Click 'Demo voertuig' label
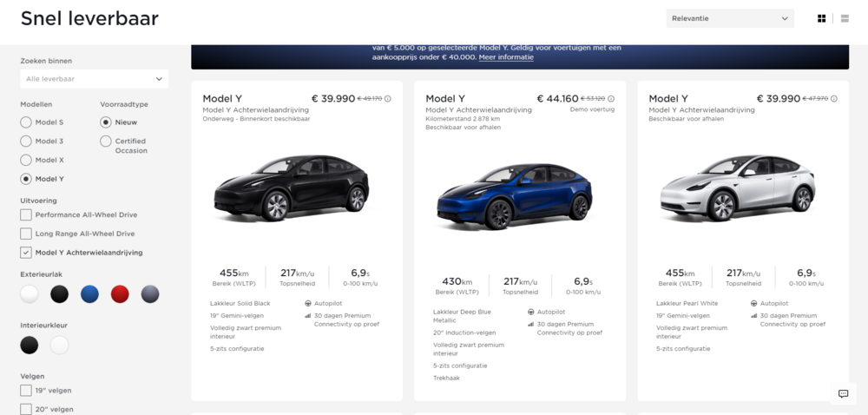This screenshot has height=415, width=868. tap(592, 109)
